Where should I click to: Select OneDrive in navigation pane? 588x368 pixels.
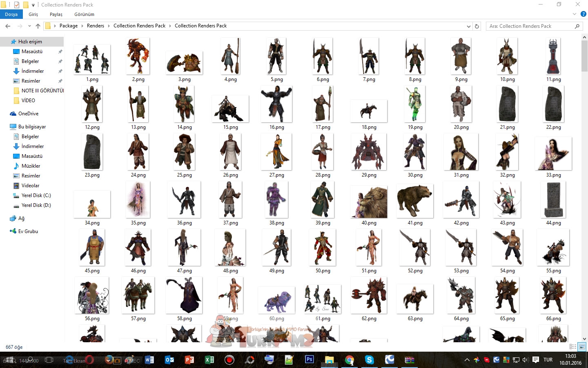coord(28,114)
